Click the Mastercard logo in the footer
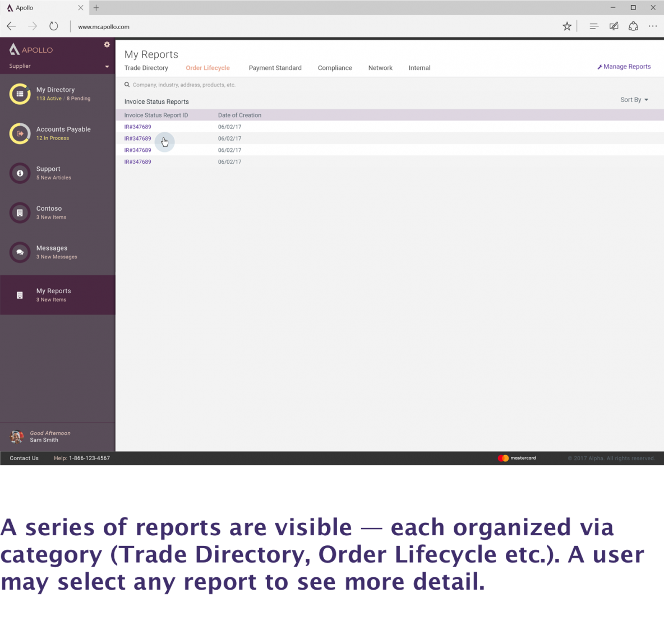The height and width of the screenshot is (644, 664). point(517,458)
